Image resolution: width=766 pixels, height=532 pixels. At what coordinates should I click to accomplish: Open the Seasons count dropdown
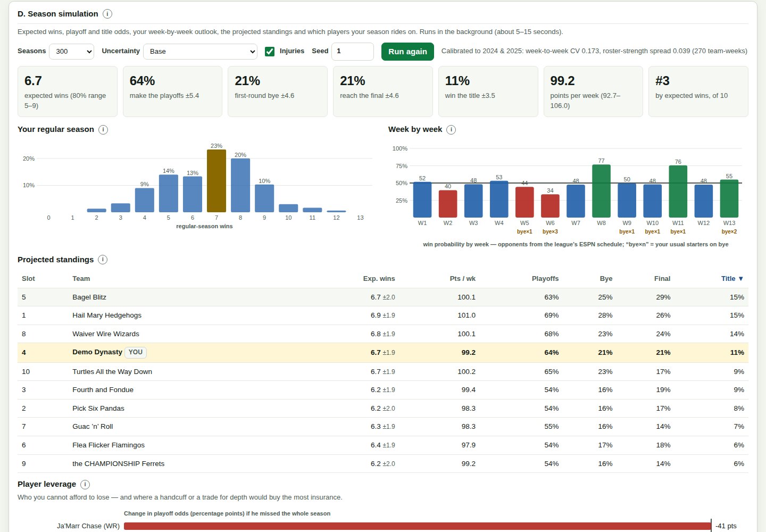(x=71, y=52)
